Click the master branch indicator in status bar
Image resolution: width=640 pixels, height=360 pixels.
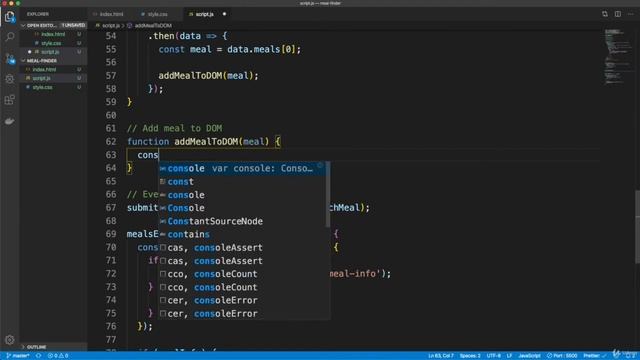point(18,356)
